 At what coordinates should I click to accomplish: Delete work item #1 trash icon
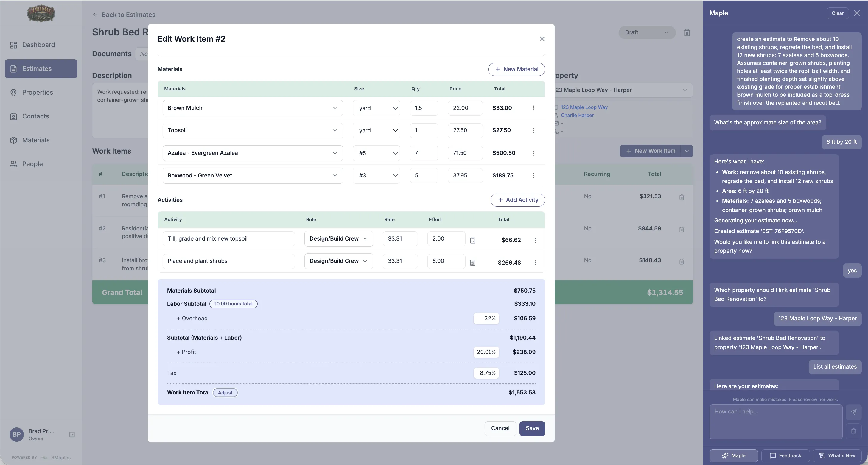click(x=681, y=198)
